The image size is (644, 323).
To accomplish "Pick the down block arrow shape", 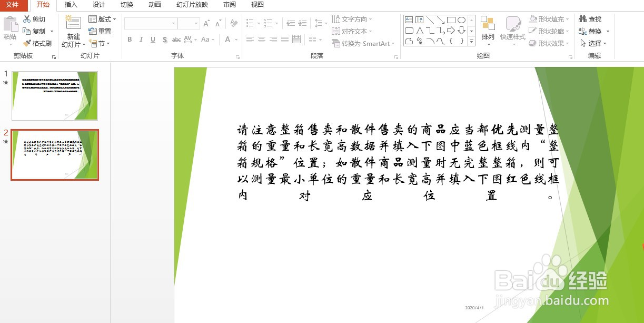I will click(461, 31).
